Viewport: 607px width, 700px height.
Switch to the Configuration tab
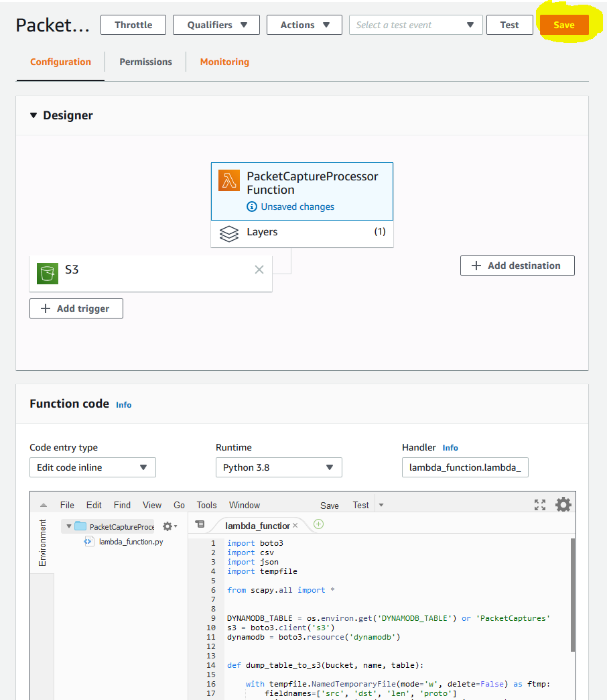61,62
